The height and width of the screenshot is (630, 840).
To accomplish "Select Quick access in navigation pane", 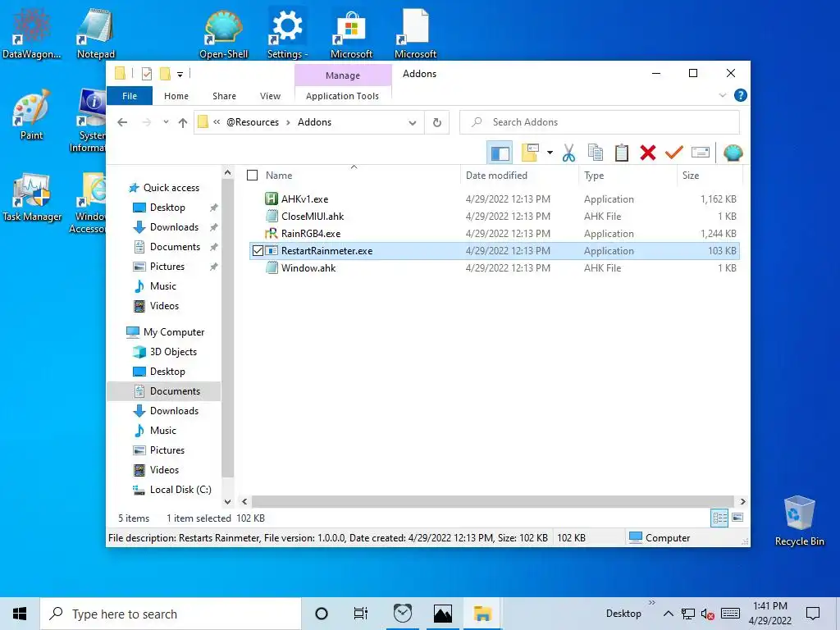I will pos(164,188).
